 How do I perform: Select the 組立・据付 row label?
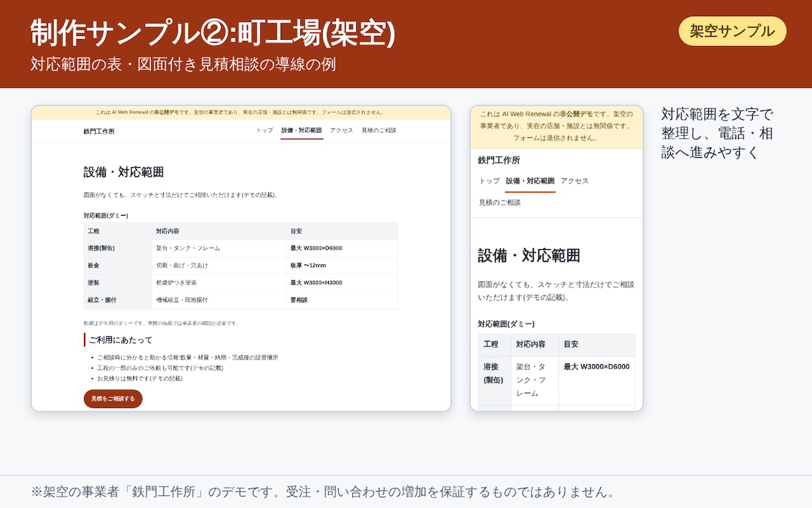click(118, 300)
